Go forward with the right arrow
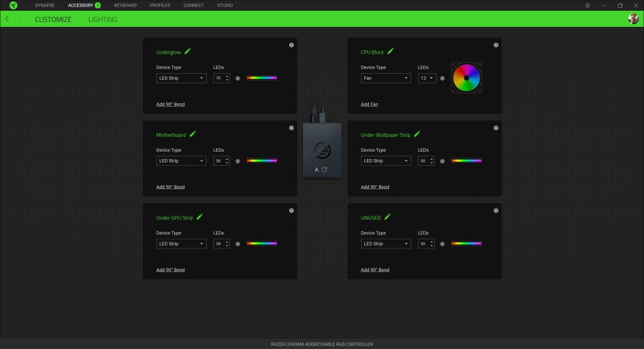Screen dimensions: 644x349 point(19,19)
